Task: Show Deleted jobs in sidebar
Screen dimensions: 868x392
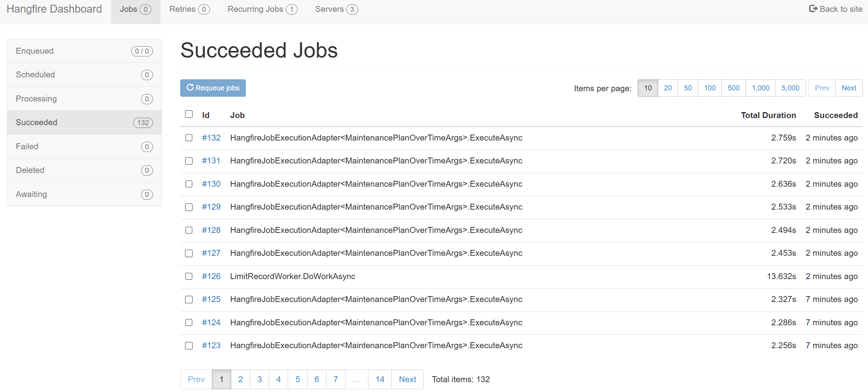Action: (x=84, y=170)
